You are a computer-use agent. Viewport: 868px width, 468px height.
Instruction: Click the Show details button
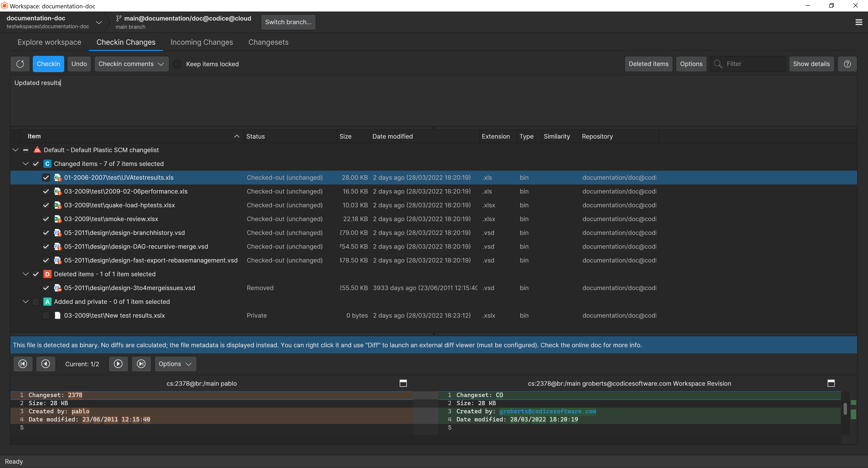click(x=811, y=64)
